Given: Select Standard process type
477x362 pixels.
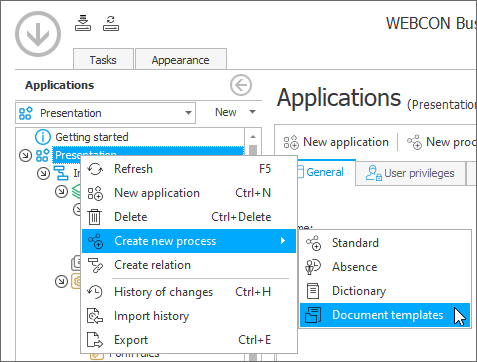Looking at the screenshot, I should [385, 243].
